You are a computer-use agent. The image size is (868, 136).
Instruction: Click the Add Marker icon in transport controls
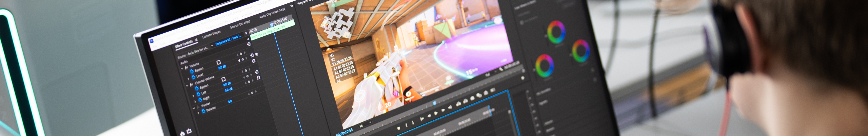coord(398,128)
